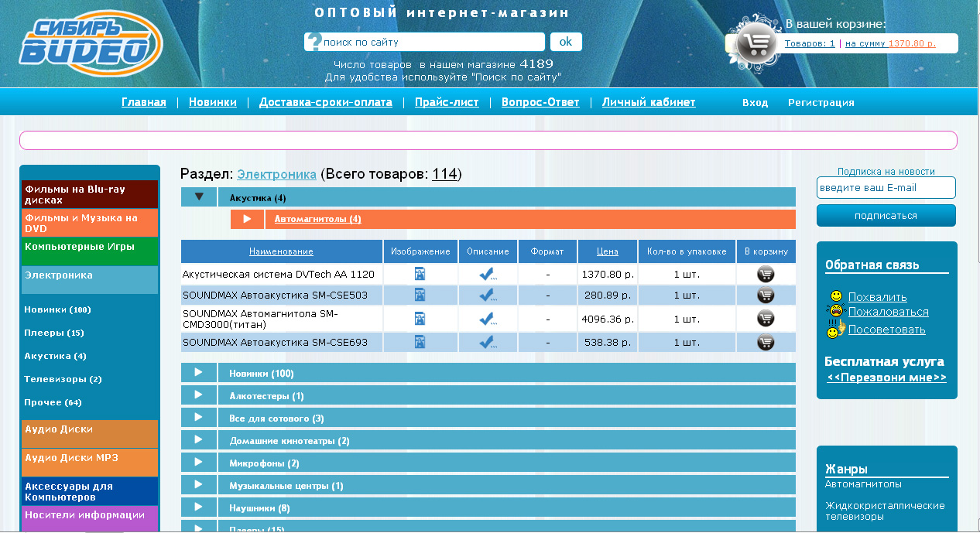Viewport: 980px width, 533px height.
Task: Select Фильмы на Blu-ray дисках category
Action: 90,194
